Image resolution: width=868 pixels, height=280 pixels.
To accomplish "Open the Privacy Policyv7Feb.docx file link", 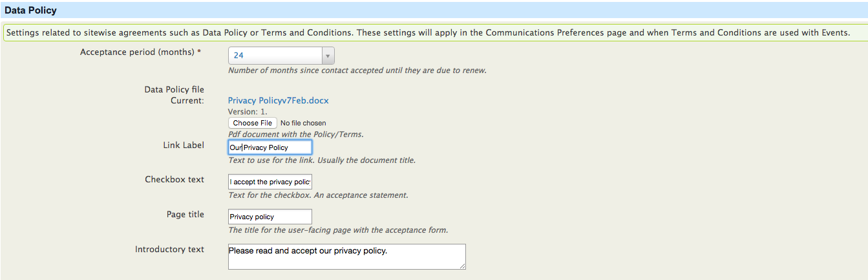I will pyautogui.click(x=279, y=101).
